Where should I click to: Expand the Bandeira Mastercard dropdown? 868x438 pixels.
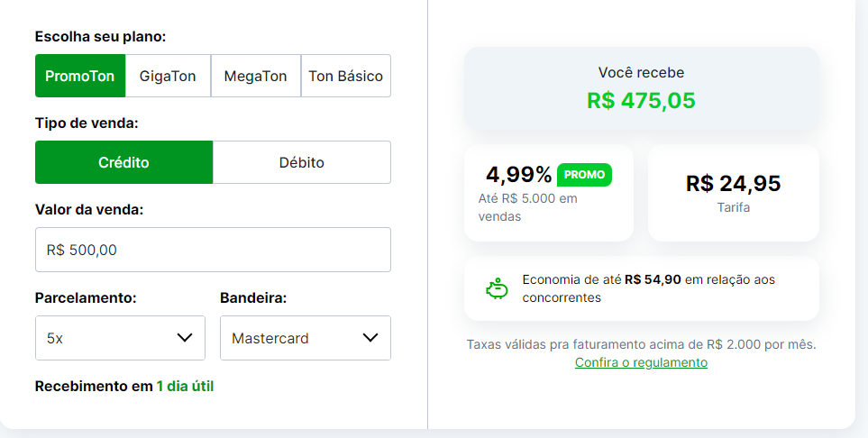(x=306, y=338)
